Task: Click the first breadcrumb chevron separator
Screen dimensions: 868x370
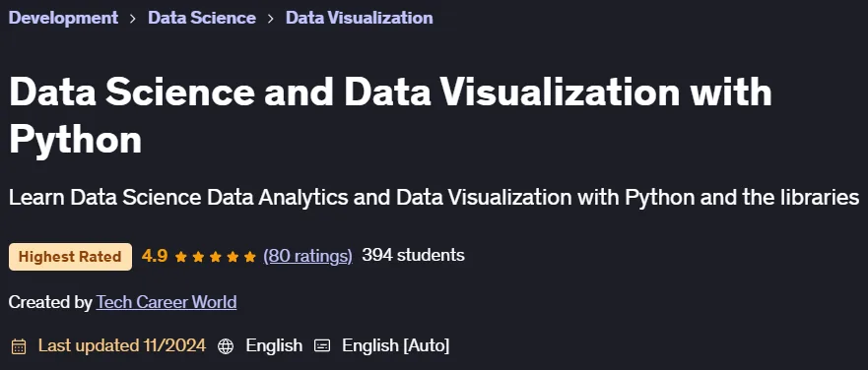Action: tap(133, 19)
